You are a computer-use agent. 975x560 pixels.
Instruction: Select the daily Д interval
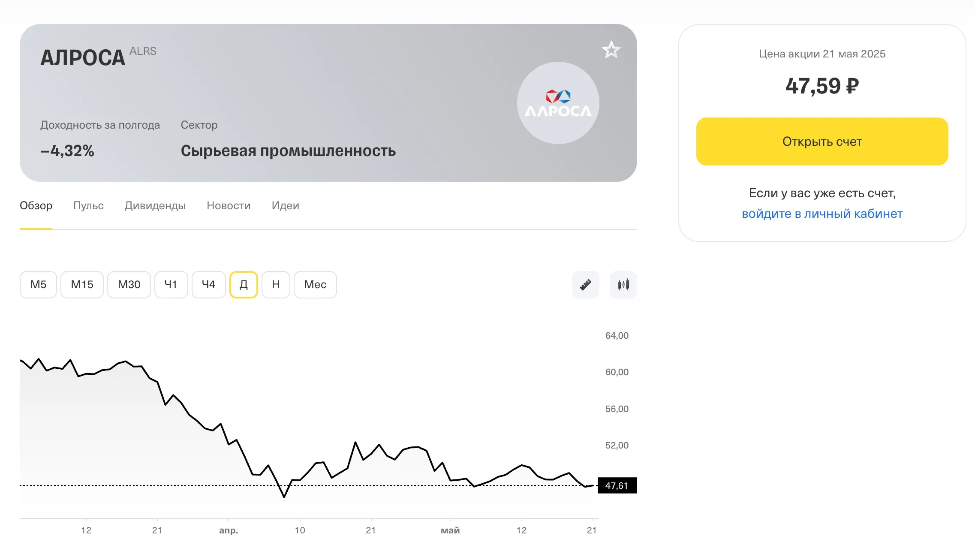pos(244,284)
